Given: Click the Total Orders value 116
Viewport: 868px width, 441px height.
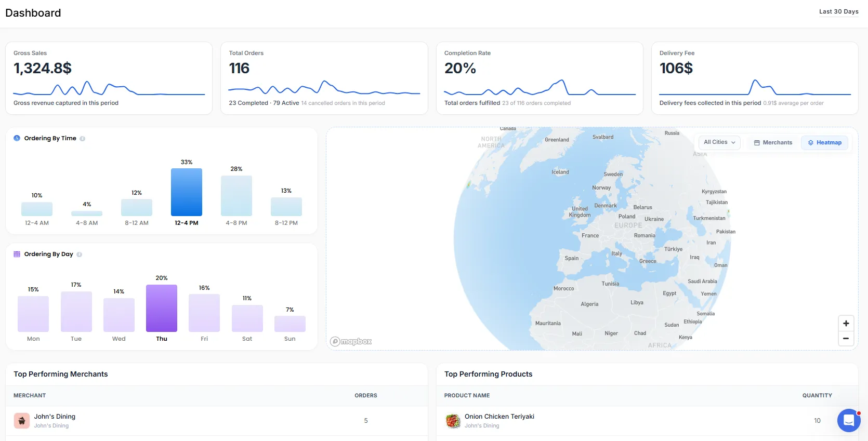Looking at the screenshot, I should tap(239, 68).
